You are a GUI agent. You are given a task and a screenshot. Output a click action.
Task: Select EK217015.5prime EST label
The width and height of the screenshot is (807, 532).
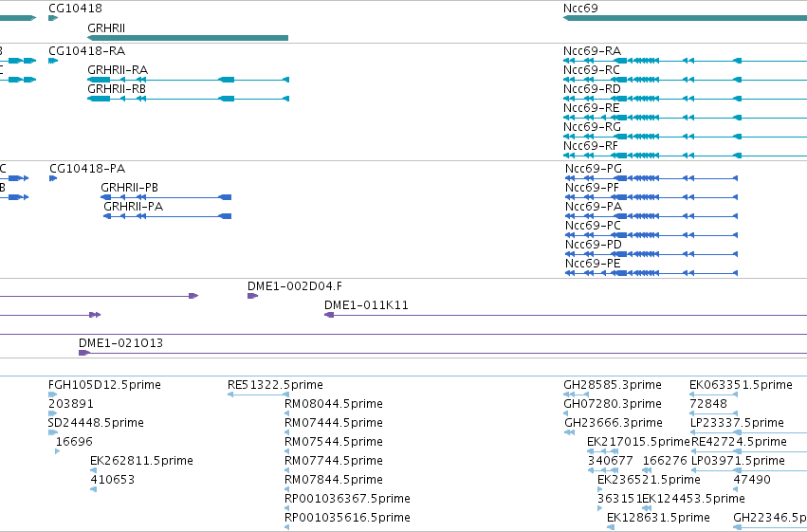(x=638, y=442)
